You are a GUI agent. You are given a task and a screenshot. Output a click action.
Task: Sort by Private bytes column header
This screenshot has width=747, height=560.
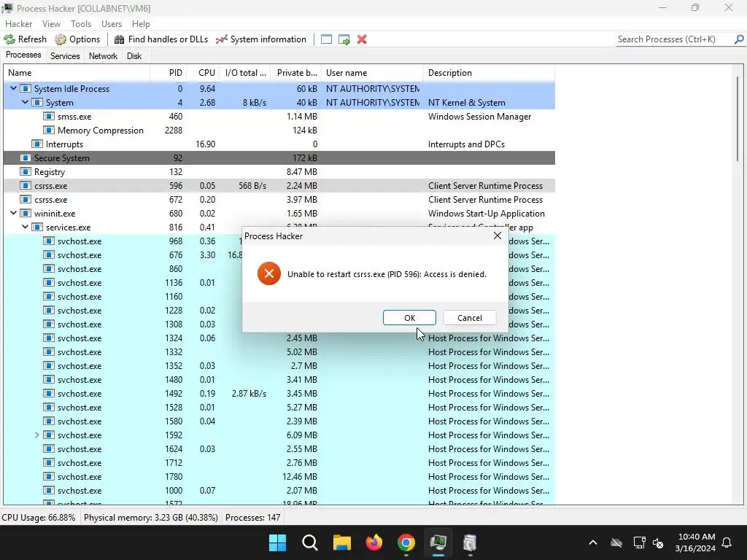click(x=296, y=73)
